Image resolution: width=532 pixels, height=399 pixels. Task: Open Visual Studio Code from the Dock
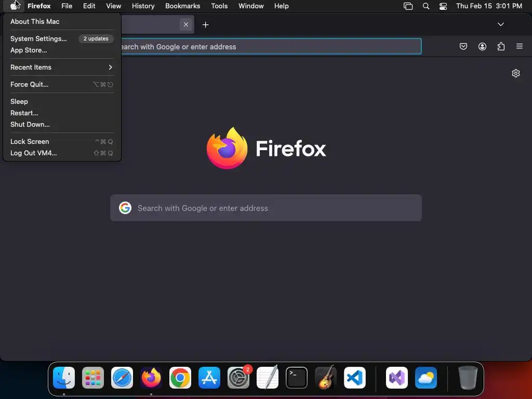click(354, 378)
